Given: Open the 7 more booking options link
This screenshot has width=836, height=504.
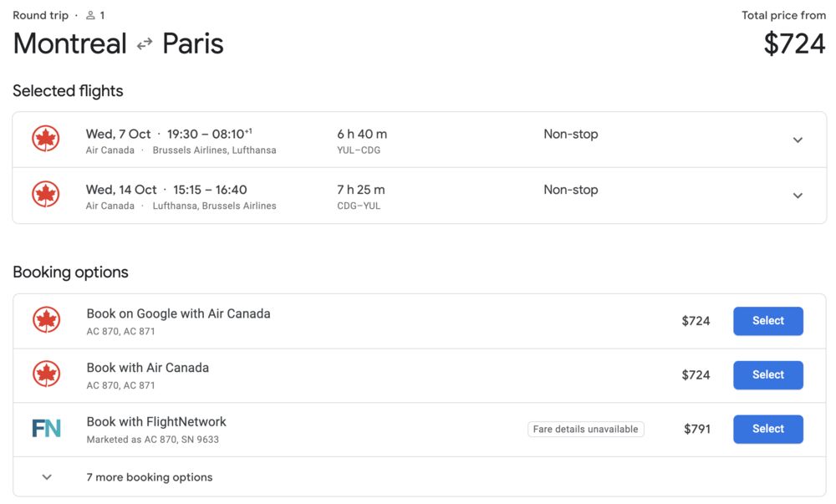Looking at the screenshot, I should [x=150, y=477].
